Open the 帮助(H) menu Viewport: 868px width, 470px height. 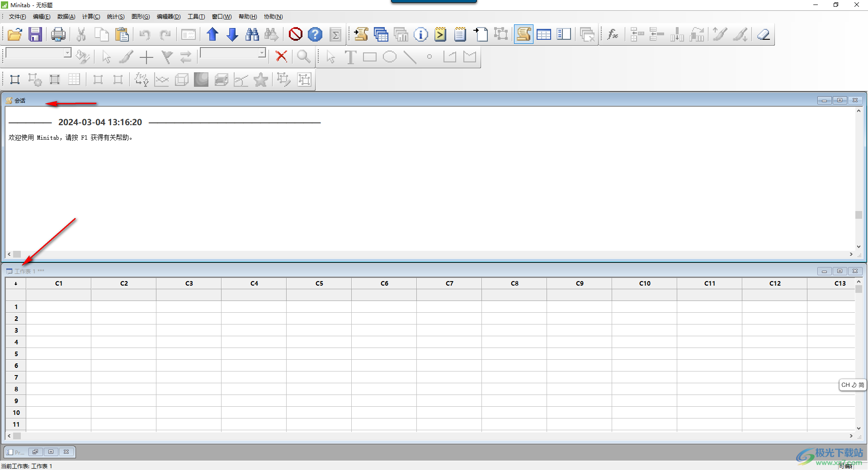pyautogui.click(x=248, y=17)
